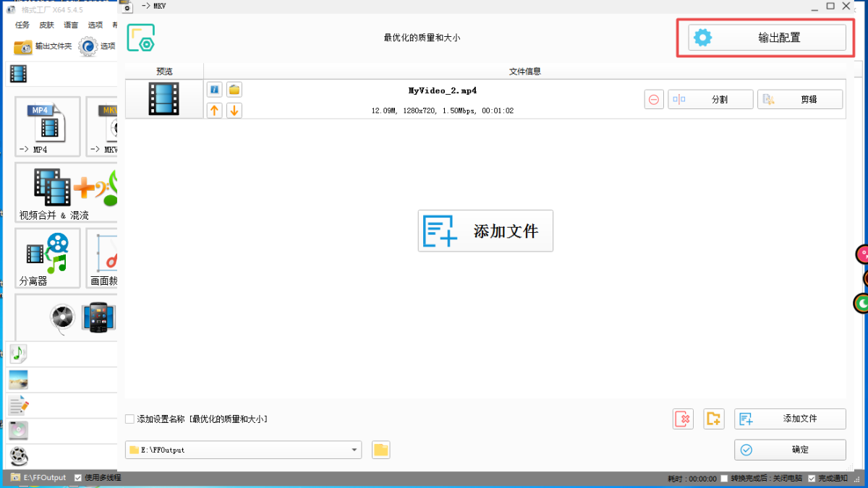Screen dimensions: 868x488
Task: Open the 任务 menu
Action: coord(22,25)
